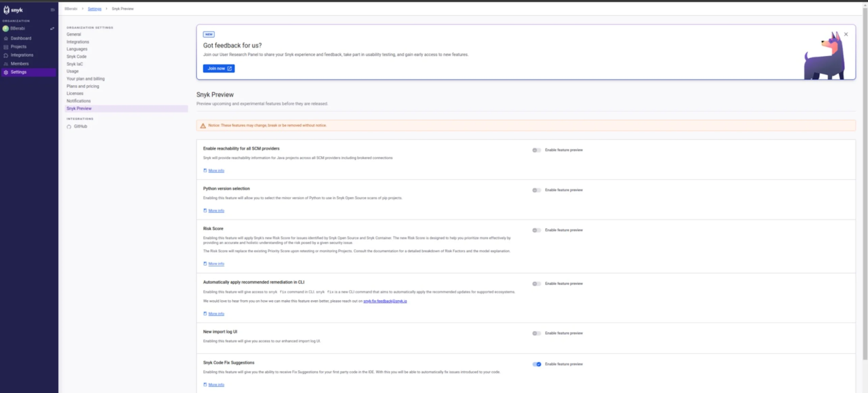
Task: Click the Members icon in the sidebar
Action: [x=6, y=64]
